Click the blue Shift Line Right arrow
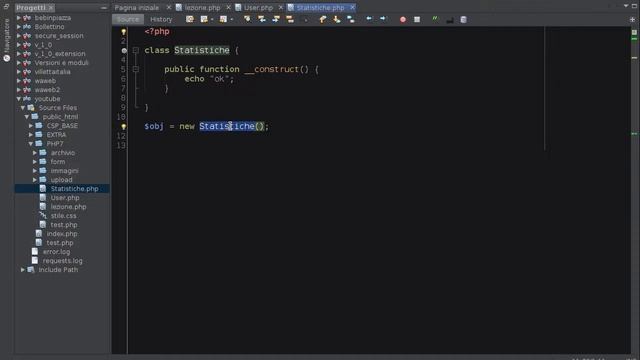The width and height of the screenshot is (640, 360). pyautogui.click(x=383, y=19)
